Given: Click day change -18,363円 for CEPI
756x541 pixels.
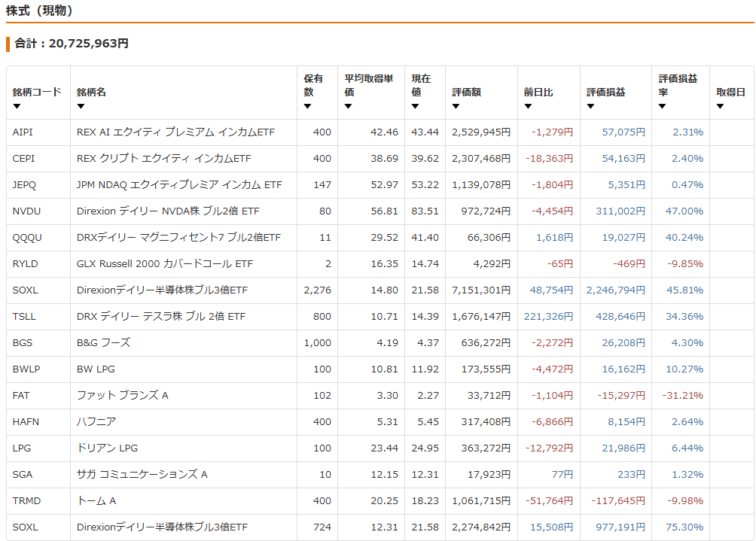Looking at the screenshot, I should [x=549, y=159].
